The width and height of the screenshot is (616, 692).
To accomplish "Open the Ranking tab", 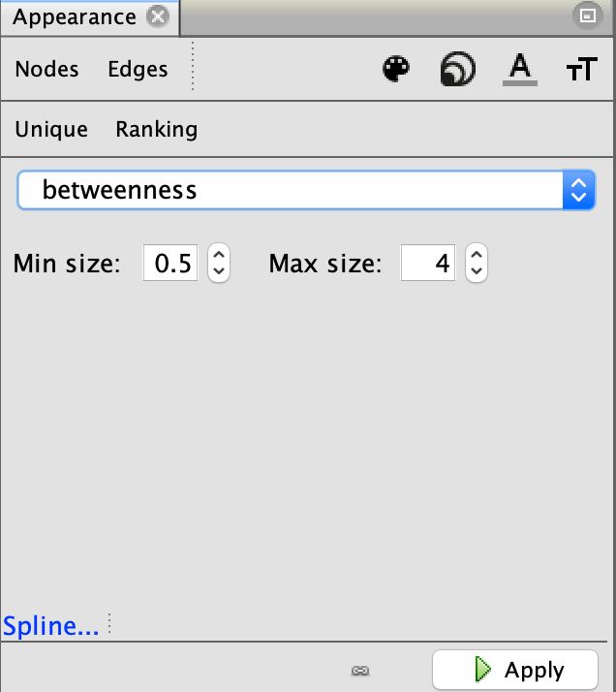I will [x=156, y=129].
